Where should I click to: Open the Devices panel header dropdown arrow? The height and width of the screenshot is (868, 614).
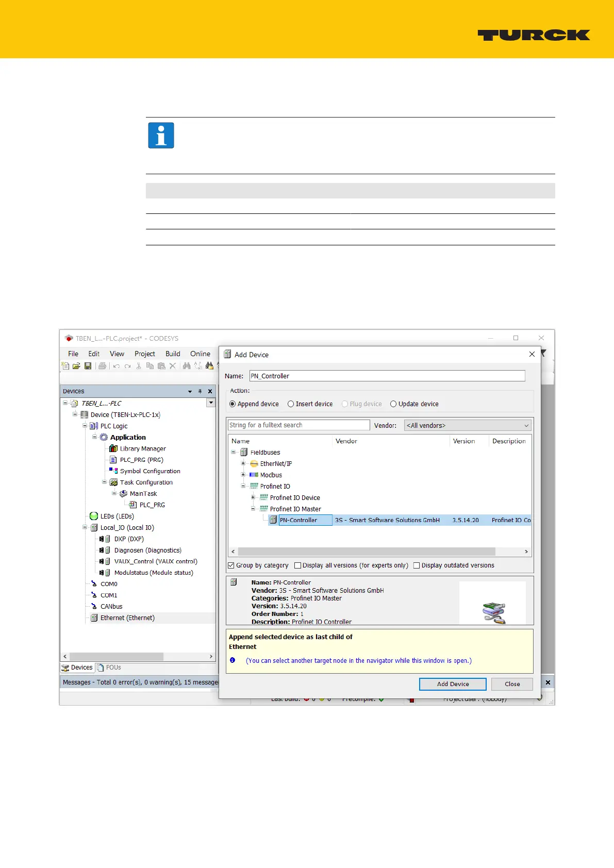click(190, 391)
